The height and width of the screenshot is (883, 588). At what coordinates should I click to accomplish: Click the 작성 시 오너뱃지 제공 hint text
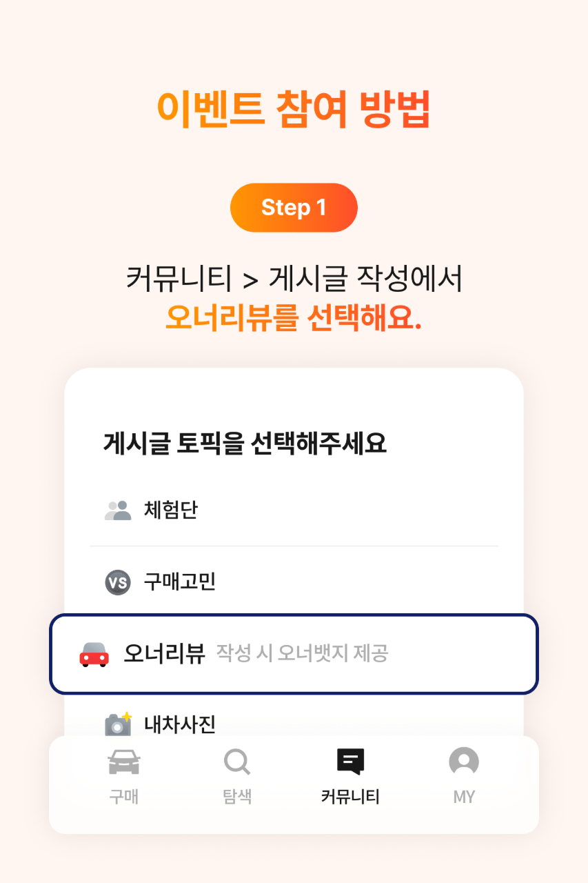pos(302,653)
